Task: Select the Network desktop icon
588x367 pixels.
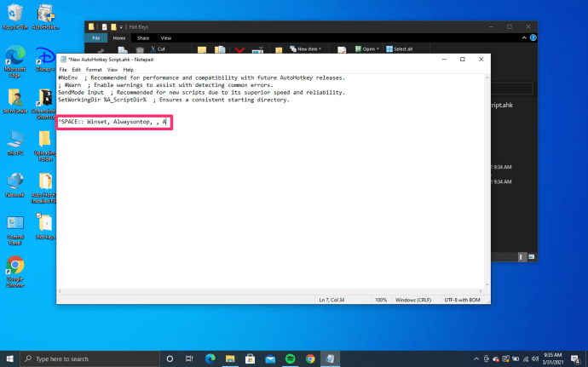Action: click(15, 185)
